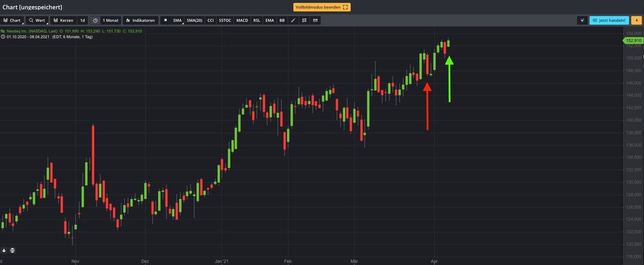The image size is (644, 265).
Task: Click the flag marker icon
Action: (165, 21)
